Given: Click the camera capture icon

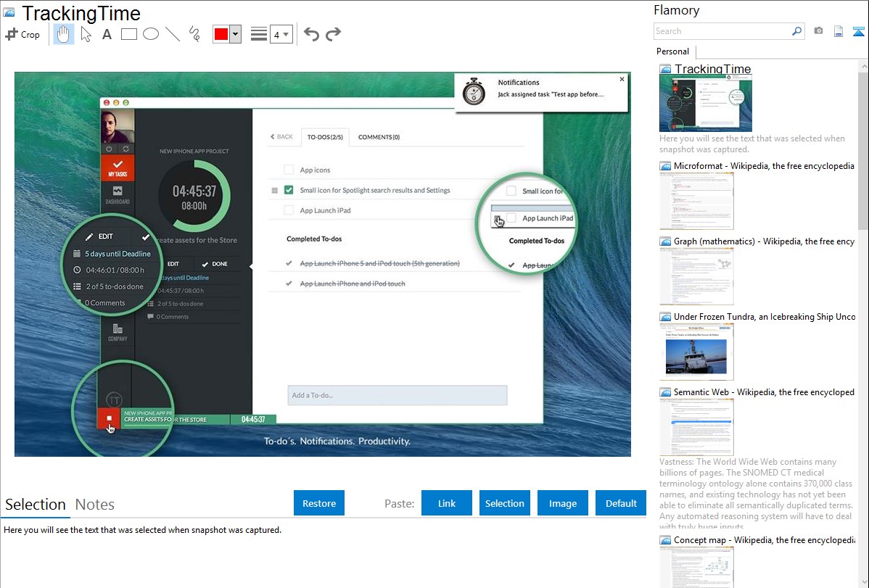Looking at the screenshot, I should [818, 31].
